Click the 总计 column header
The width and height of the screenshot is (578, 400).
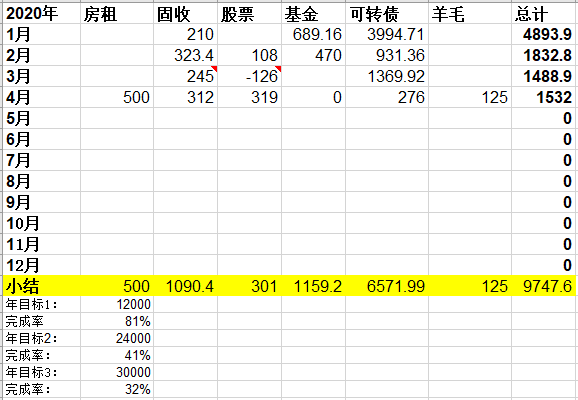point(544,14)
